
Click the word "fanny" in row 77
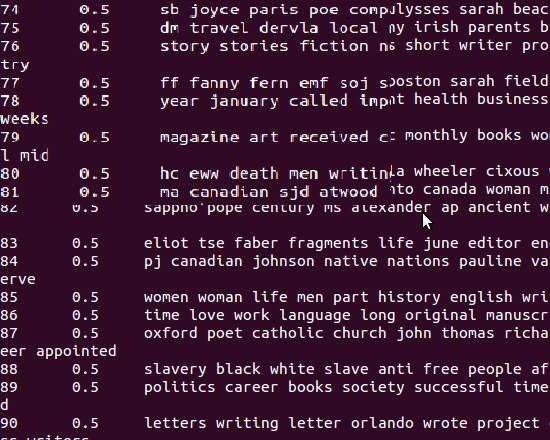tap(215, 84)
